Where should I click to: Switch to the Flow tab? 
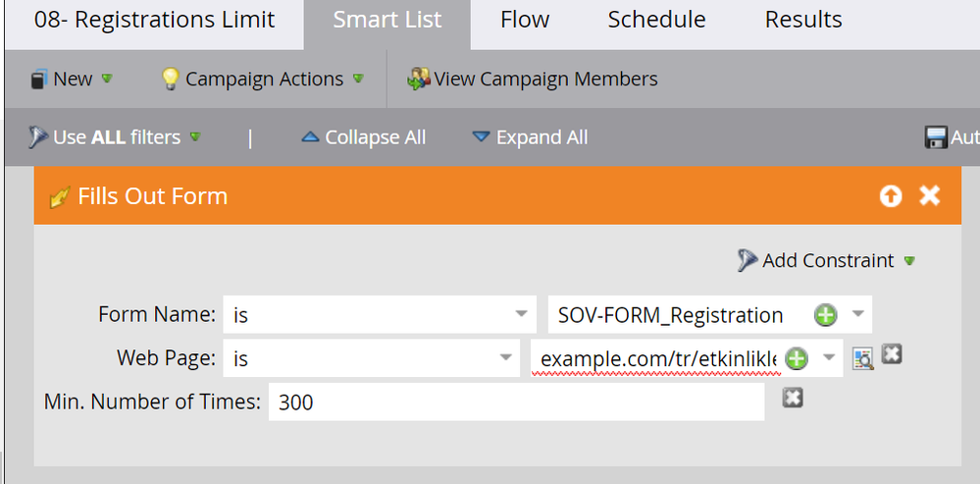[525, 20]
